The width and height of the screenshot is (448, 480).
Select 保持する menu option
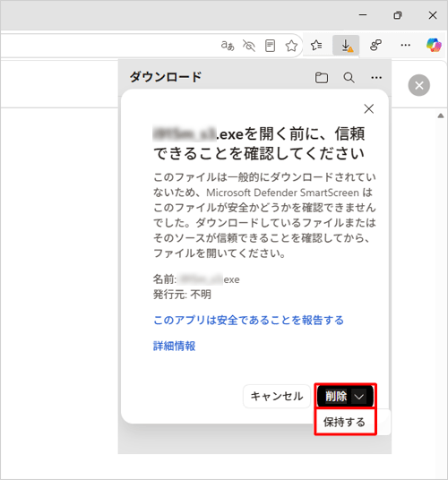point(345,422)
